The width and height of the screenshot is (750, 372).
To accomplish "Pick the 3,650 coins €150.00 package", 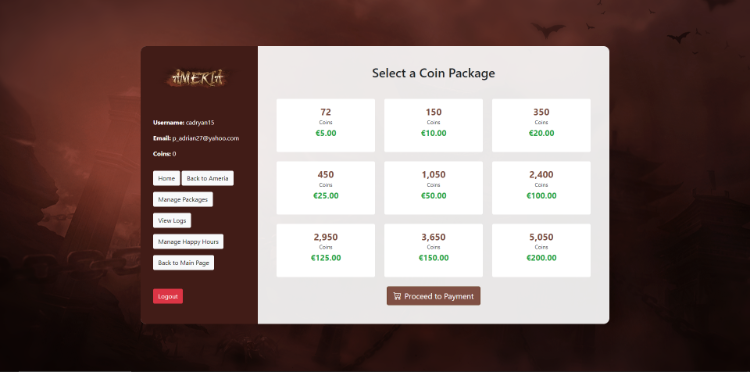I will (x=433, y=251).
